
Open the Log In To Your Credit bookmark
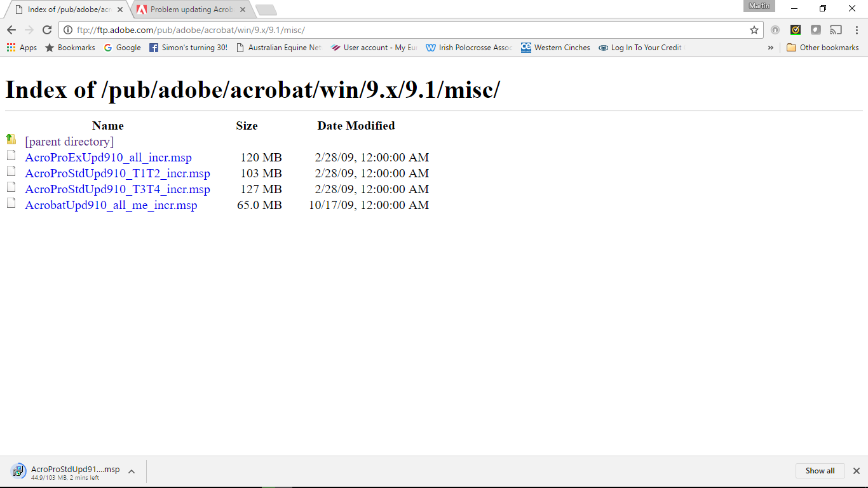(x=640, y=48)
